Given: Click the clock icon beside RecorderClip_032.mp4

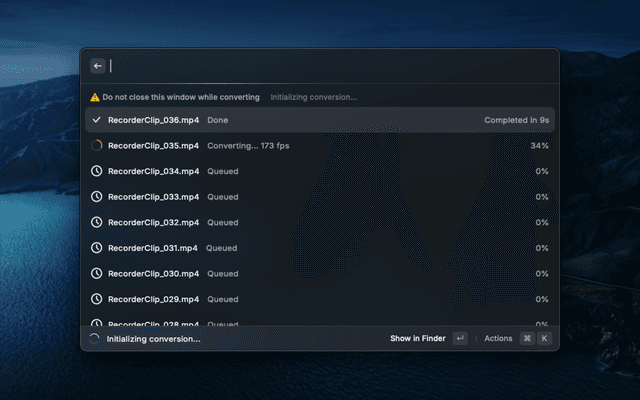Looking at the screenshot, I should (x=96, y=222).
